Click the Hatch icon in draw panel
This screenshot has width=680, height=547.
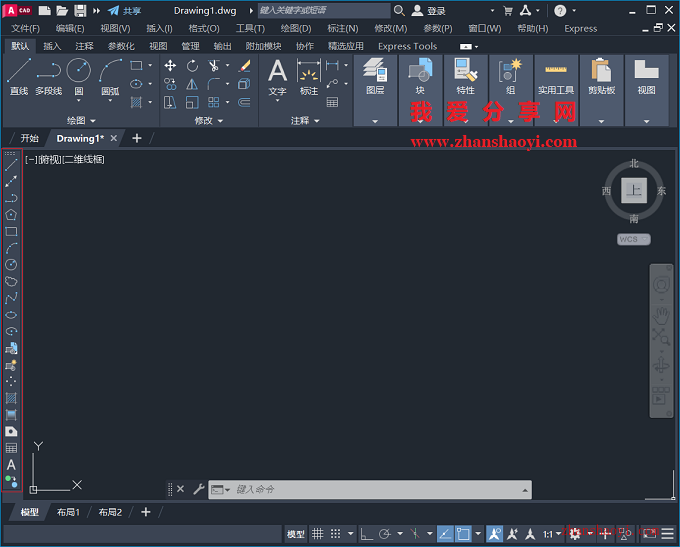point(136,102)
